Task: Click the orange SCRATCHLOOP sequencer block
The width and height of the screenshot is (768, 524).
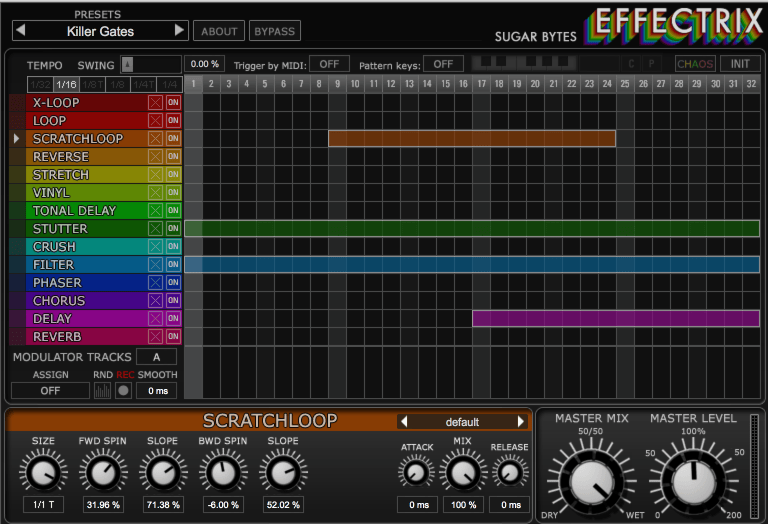Action: [x=472, y=139]
